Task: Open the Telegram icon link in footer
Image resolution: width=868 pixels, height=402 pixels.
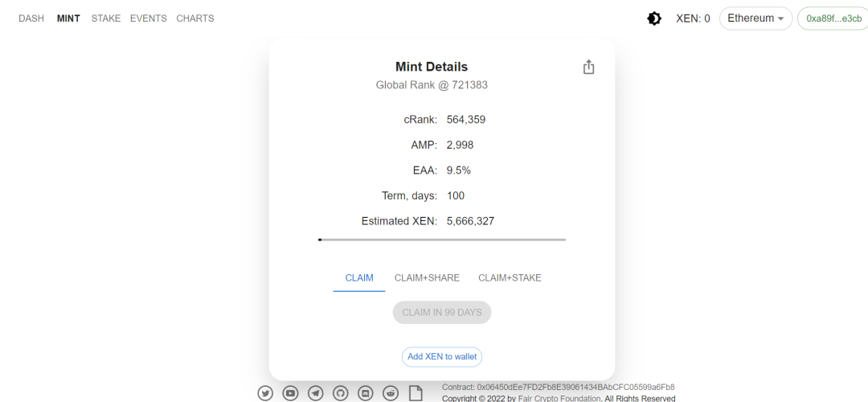Action: pos(316,393)
